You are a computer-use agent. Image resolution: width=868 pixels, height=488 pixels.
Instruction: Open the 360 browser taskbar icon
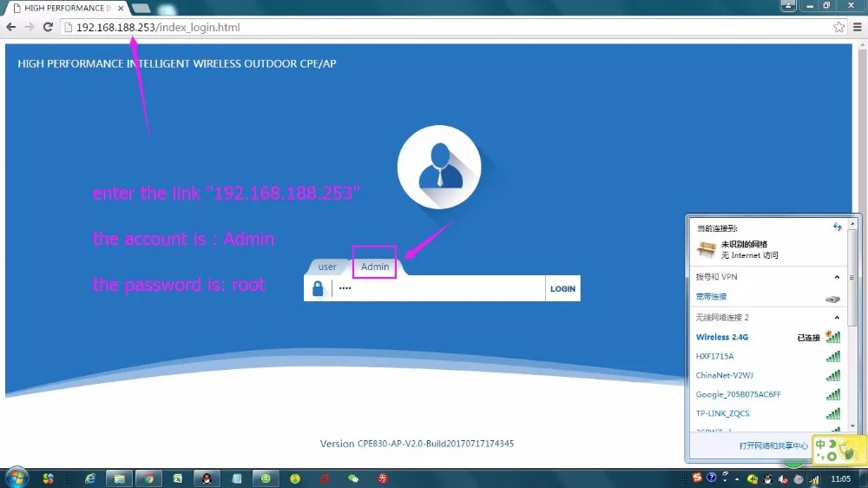(266, 478)
